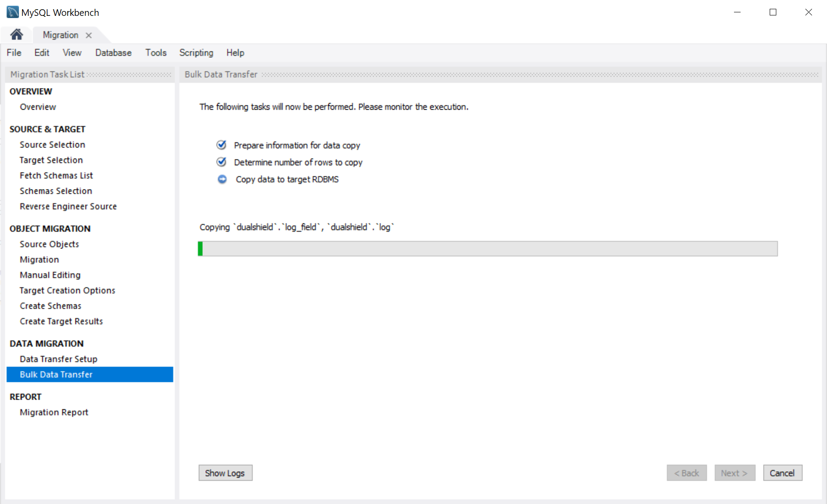Click the 'Copy data to target RDBMS' arrow icon
This screenshot has height=504, width=827.
pyautogui.click(x=222, y=179)
